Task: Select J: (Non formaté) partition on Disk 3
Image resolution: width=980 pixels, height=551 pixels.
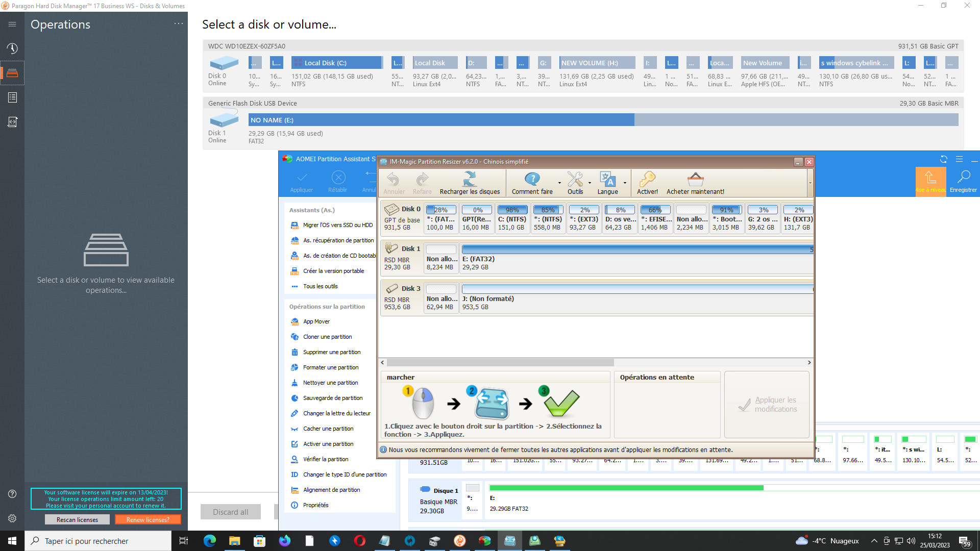Action: click(636, 297)
